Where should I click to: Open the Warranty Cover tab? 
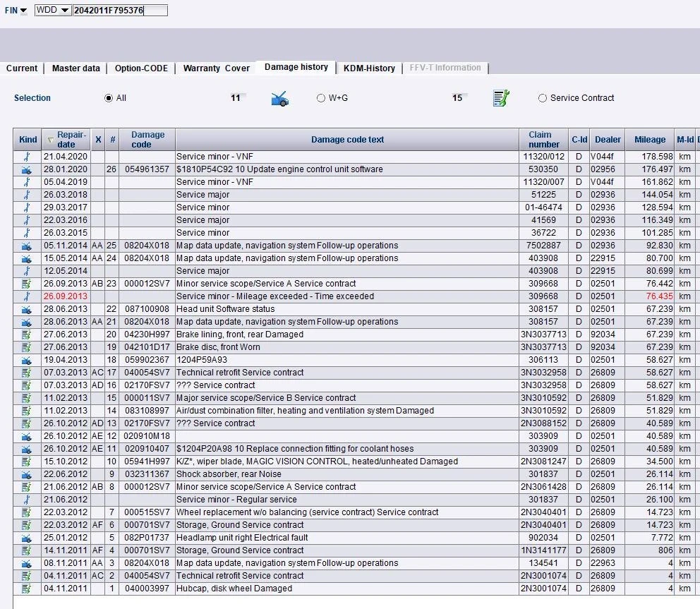point(216,68)
